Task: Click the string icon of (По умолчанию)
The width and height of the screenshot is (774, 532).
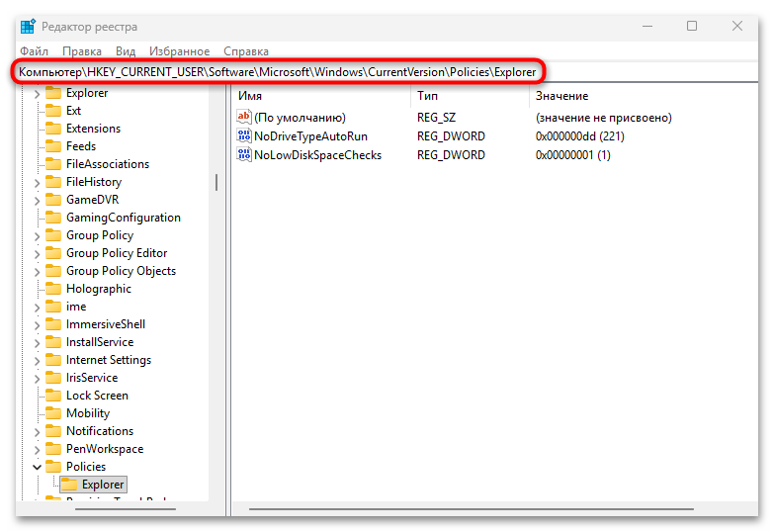Action: pyautogui.click(x=244, y=117)
